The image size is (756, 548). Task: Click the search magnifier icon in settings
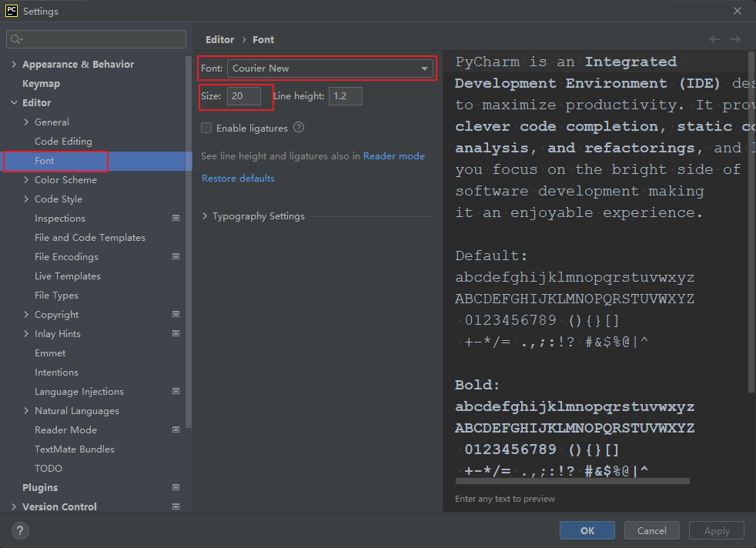[x=17, y=39]
